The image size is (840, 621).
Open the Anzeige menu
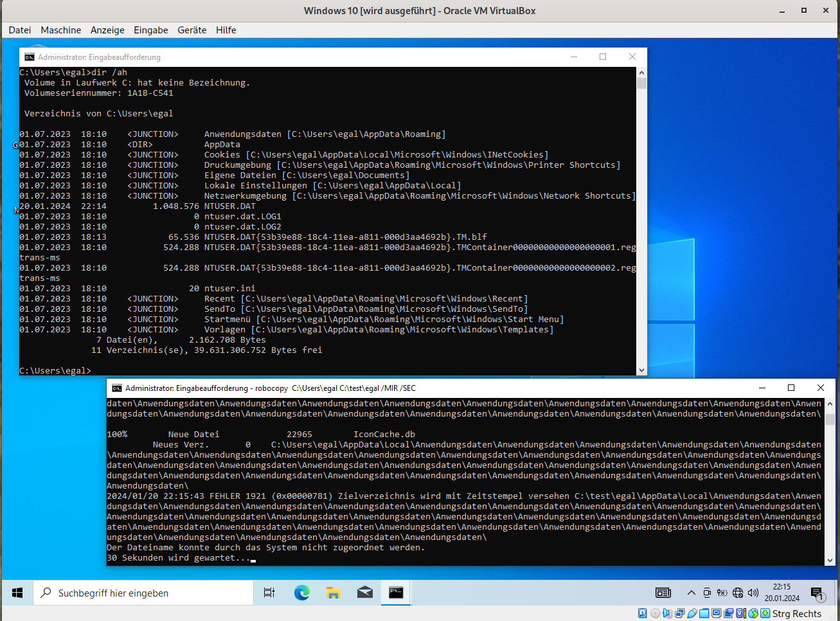[x=107, y=30]
